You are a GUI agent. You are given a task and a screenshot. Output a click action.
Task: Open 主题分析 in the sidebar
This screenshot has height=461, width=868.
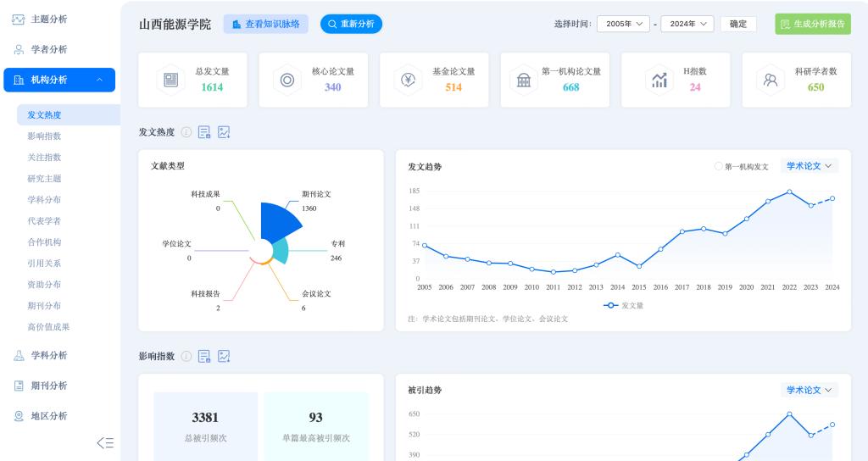click(49, 19)
